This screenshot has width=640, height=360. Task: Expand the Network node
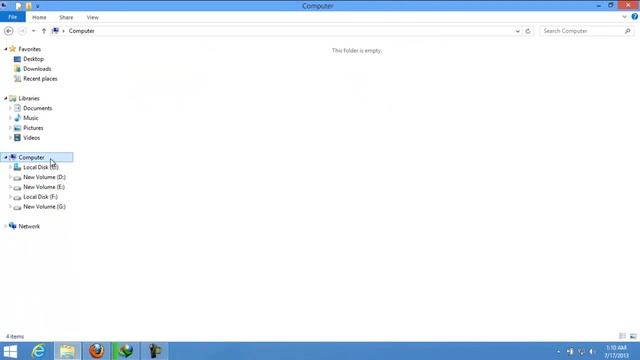click(x=6, y=226)
